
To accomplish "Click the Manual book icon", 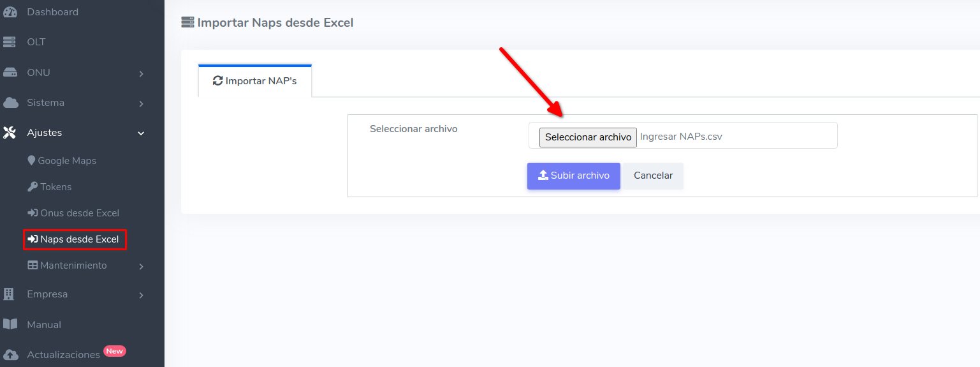I will tap(10, 324).
